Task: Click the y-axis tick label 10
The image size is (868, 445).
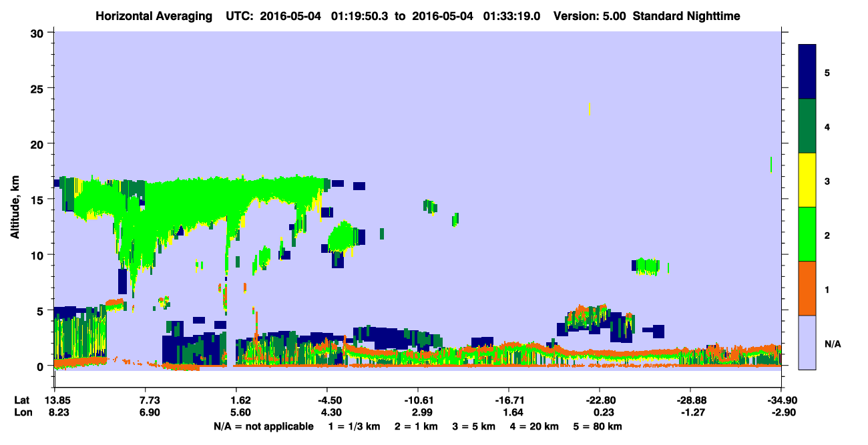Action: pyautogui.click(x=37, y=255)
